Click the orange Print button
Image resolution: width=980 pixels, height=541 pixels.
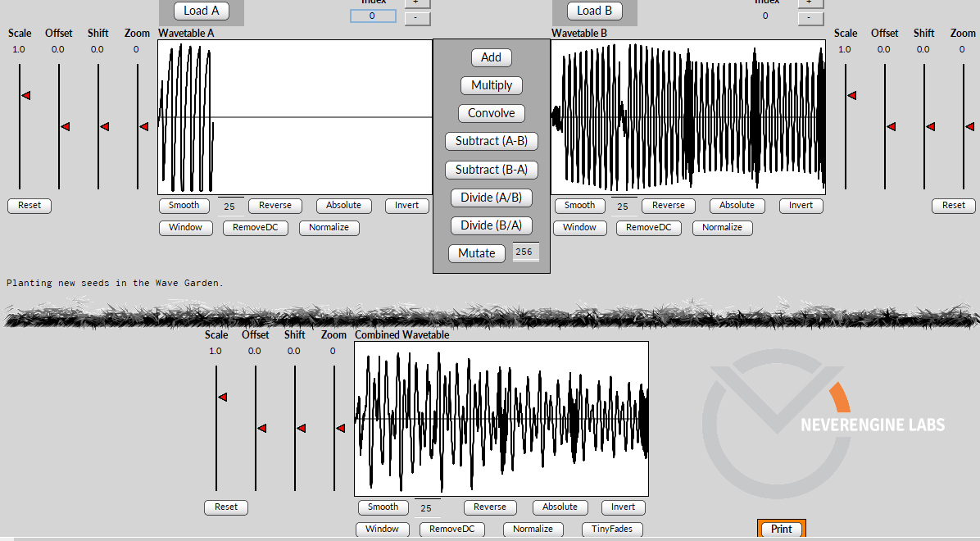(x=781, y=530)
